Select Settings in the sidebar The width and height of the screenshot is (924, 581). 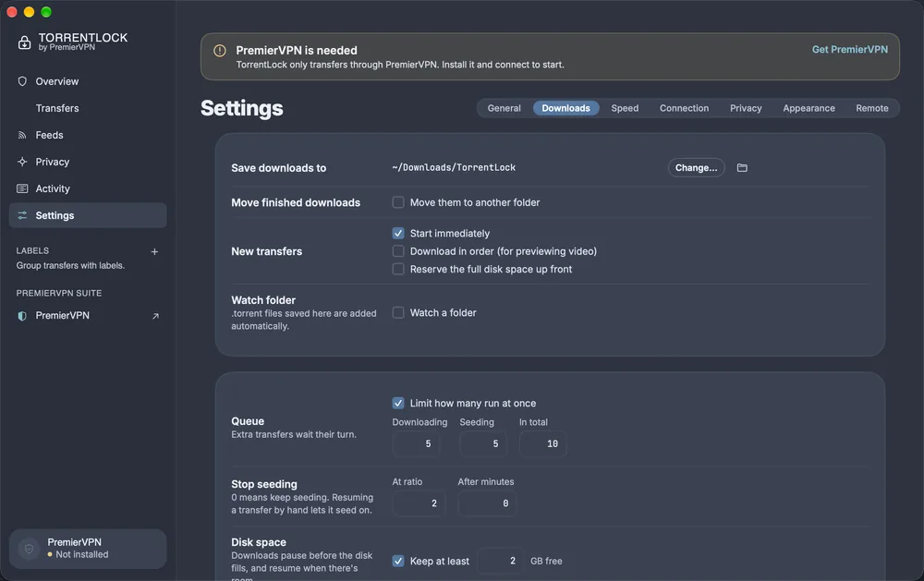coord(88,215)
